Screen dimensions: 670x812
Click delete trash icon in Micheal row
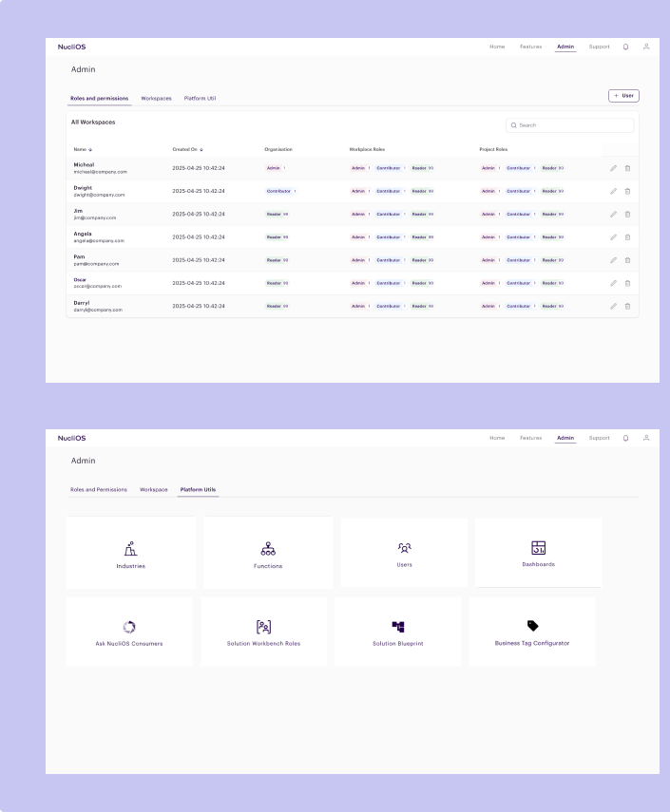(627, 168)
